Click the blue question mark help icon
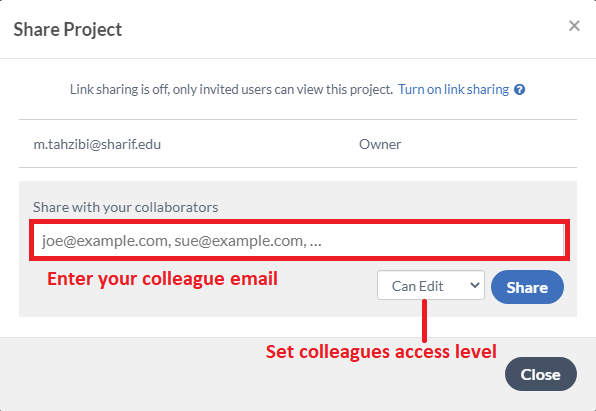 click(519, 90)
